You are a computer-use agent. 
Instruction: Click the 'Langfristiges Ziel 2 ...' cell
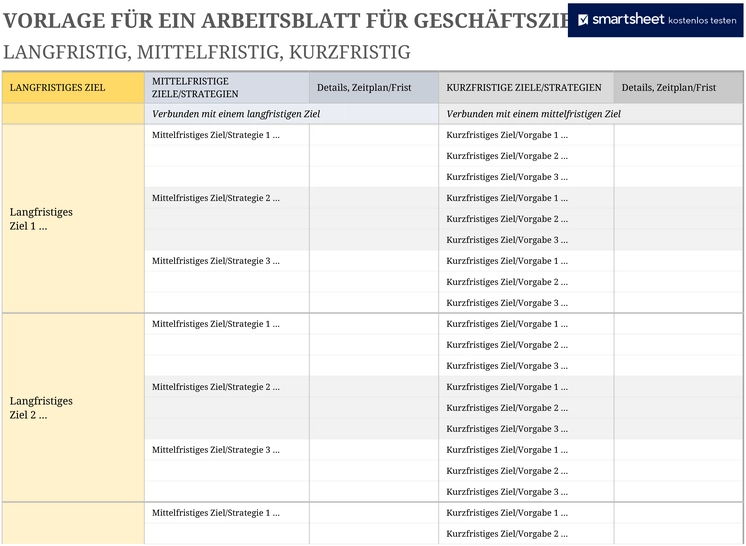(73, 408)
